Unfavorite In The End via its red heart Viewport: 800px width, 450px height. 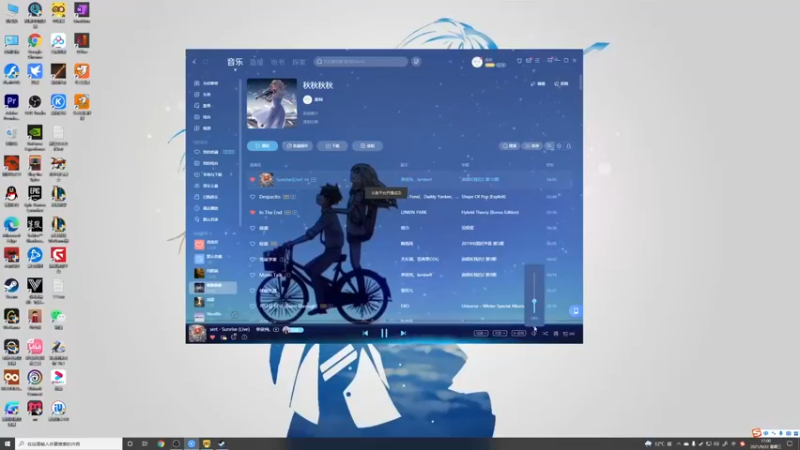(253, 212)
